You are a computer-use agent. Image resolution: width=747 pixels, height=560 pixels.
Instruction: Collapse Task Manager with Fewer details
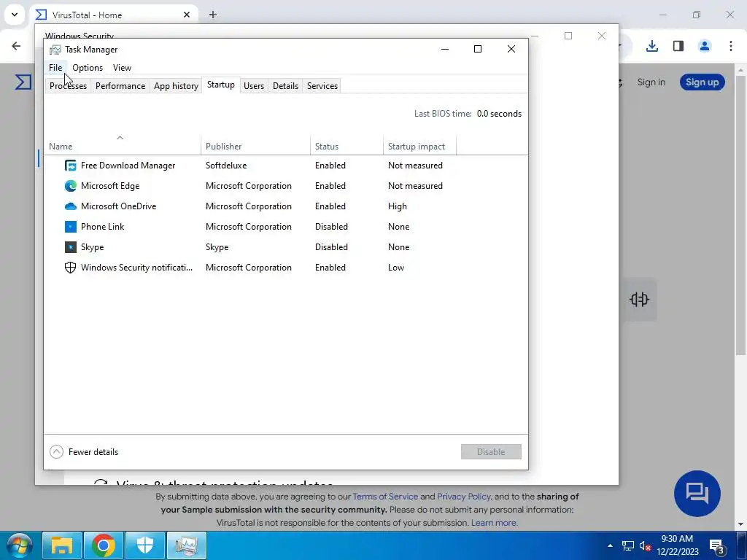point(84,452)
